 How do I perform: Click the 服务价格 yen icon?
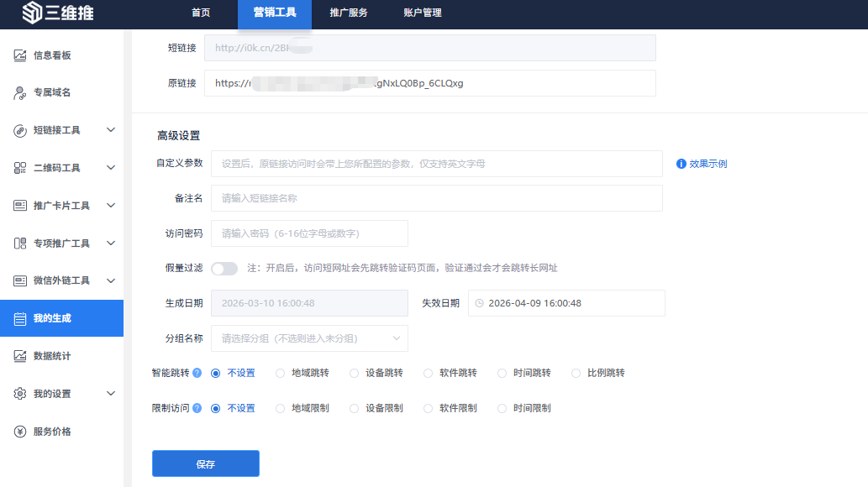point(20,432)
